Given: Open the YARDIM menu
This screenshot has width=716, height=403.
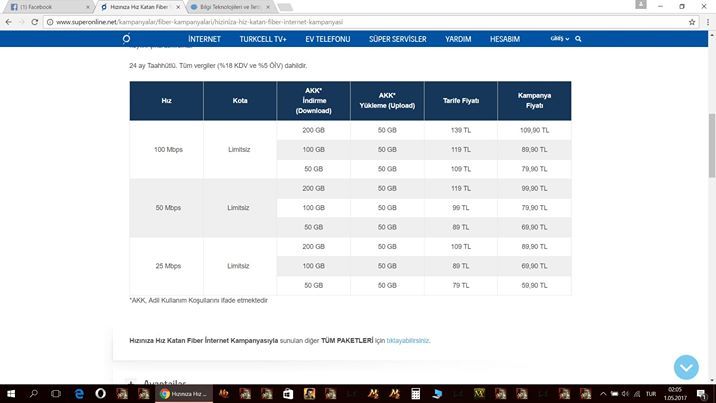Looking at the screenshot, I should pyautogui.click(x=458, y=39).
